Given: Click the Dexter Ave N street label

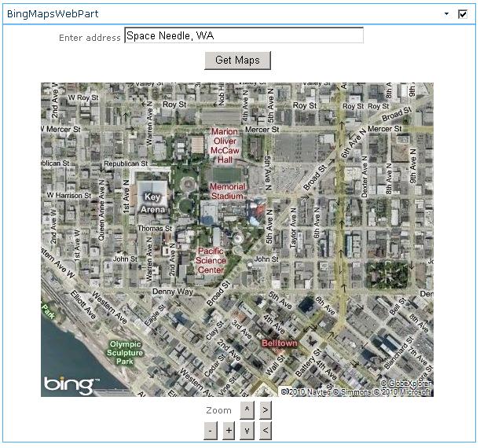Looking at the screenshot, I should pos(365,177).
